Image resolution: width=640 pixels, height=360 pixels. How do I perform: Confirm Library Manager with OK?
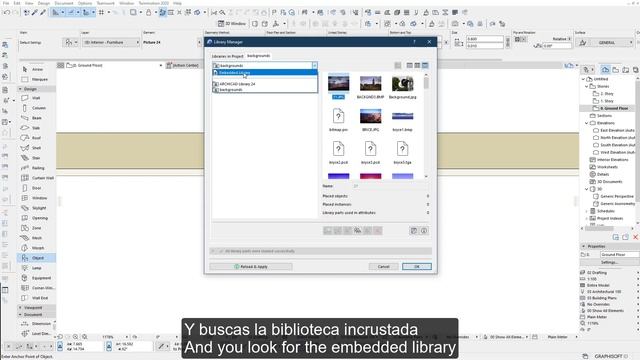pyautogui.click(x=416, y=267)
